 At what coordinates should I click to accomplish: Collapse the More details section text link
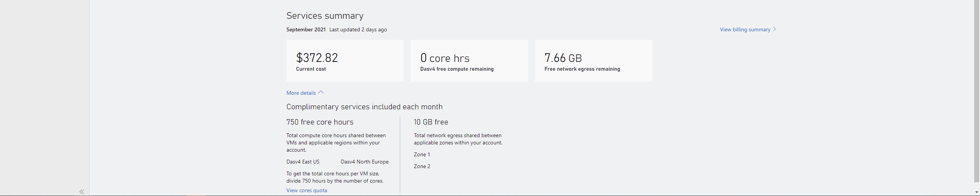[301, 93]
